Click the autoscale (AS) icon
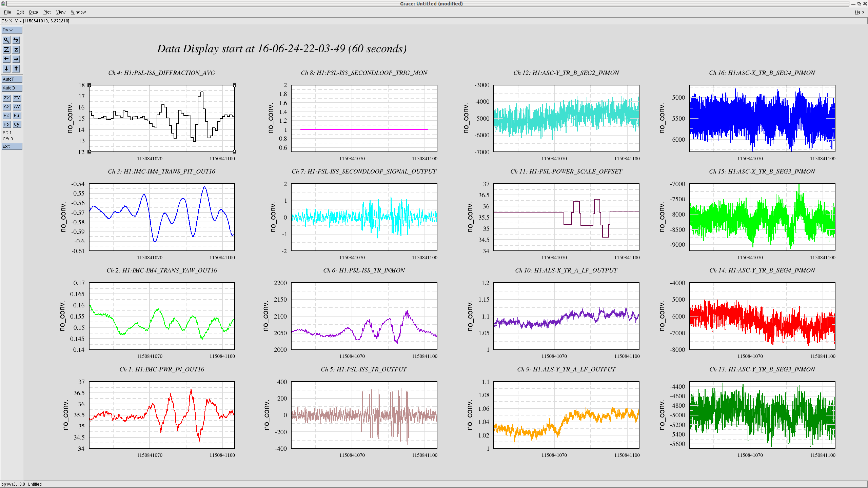The height and width of the screenshot is (488, 868). [16, 40]
